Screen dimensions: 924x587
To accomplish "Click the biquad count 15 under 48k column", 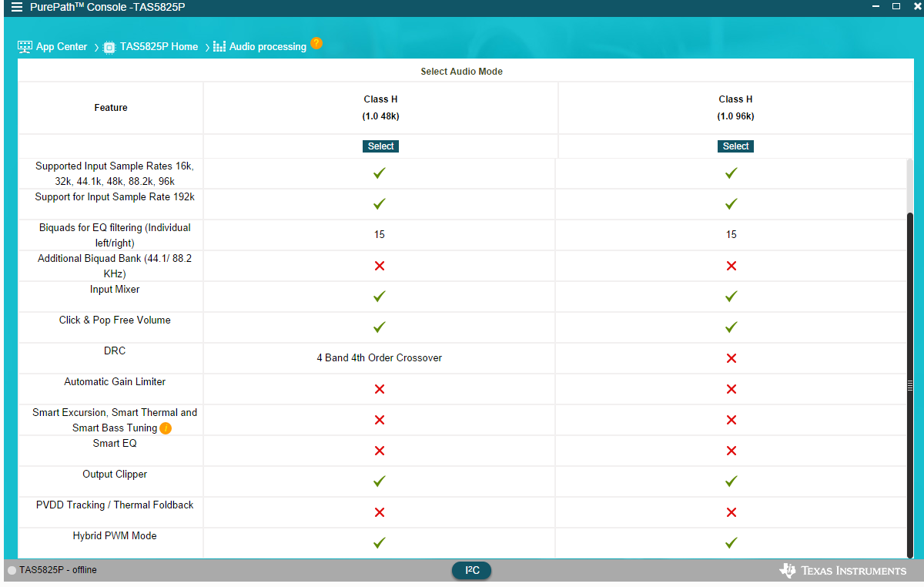I will (x=380, y=235).
